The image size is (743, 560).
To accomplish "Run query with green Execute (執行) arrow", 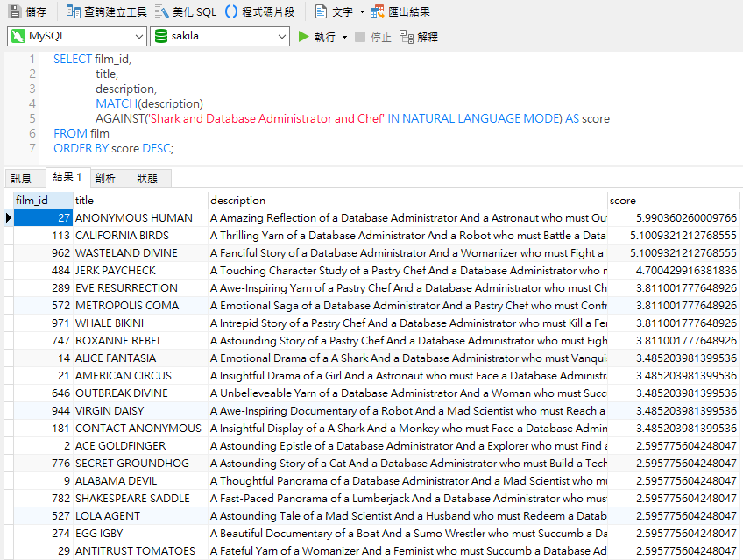I will [304, 37].
